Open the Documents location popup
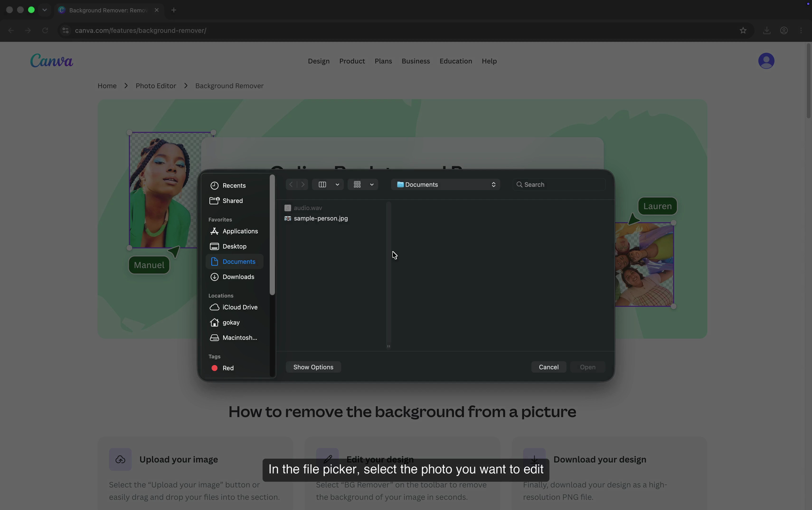812x510 pixels. point(446,184)
